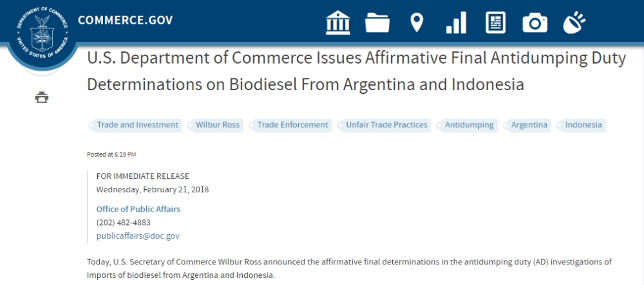The height and width of the screenshot is (285, 644).
Task: Click the government building icon in header
Action: tap(338, 23)
